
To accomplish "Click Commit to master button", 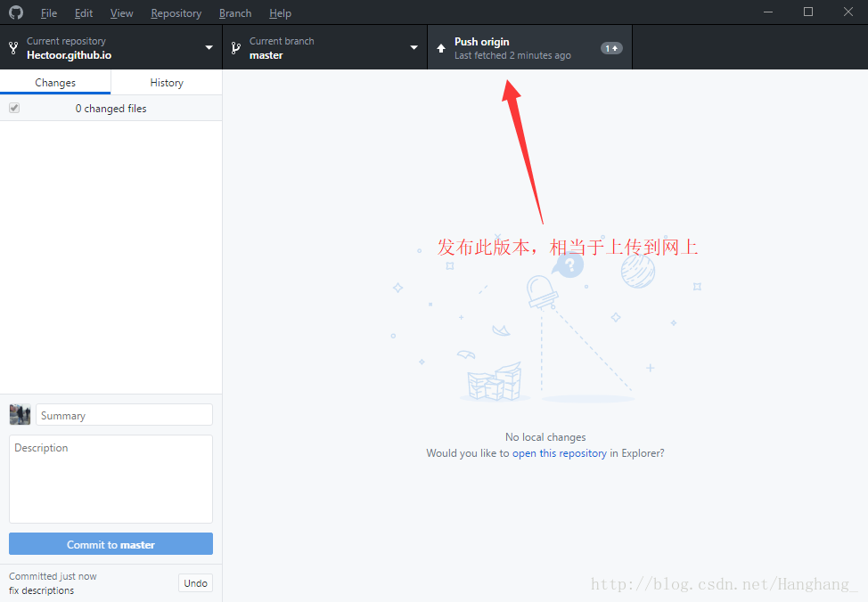I will 111,544.
